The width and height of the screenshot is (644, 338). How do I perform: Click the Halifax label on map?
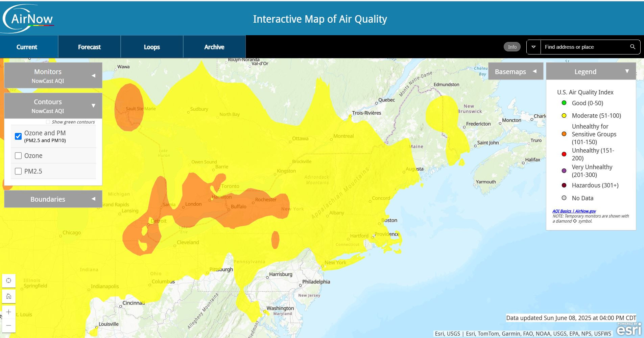click(532, 160)
